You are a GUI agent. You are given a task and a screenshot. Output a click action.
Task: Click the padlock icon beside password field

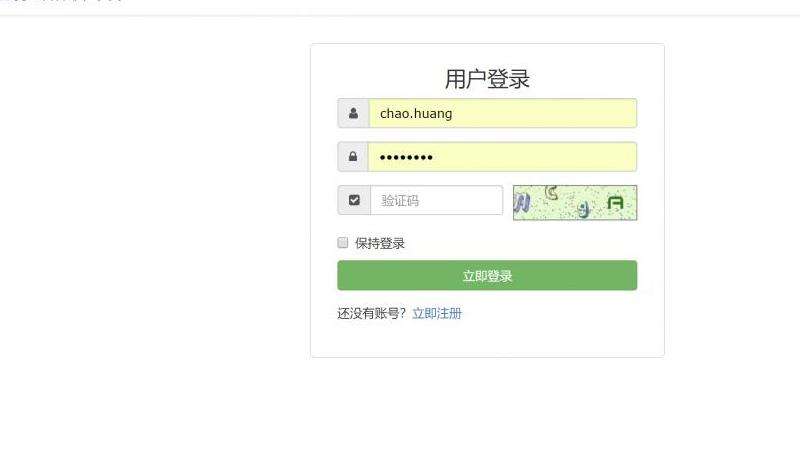click(x=353, y=156)
